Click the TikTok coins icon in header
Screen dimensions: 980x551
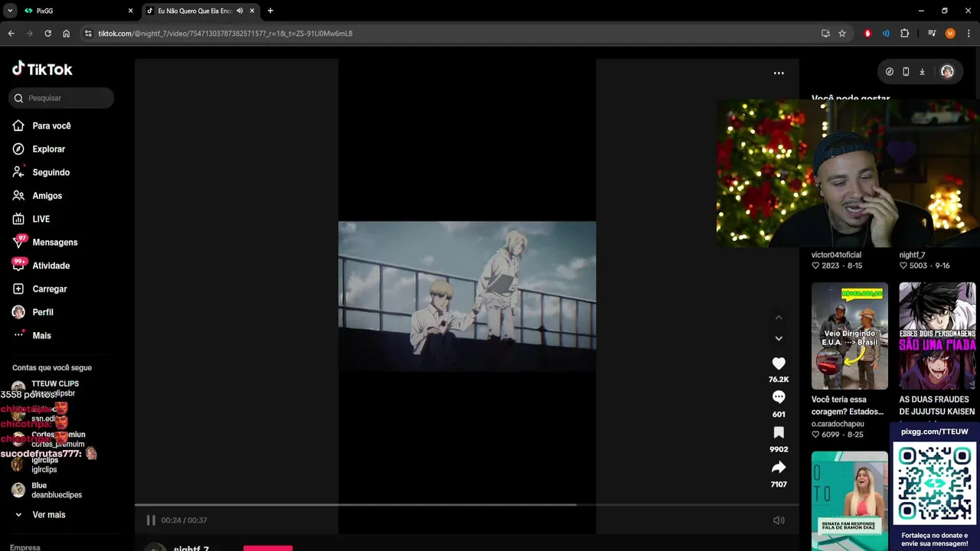click(889, 72)
